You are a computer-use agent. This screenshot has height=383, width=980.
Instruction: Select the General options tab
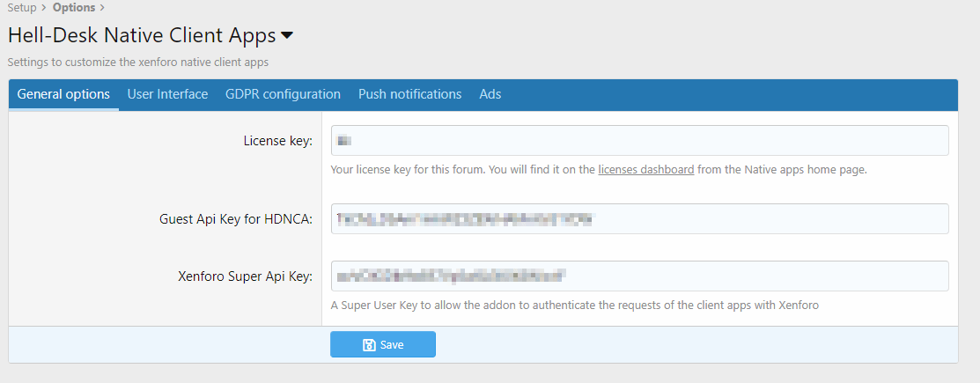pyautogui.click(x=63, y=94)
